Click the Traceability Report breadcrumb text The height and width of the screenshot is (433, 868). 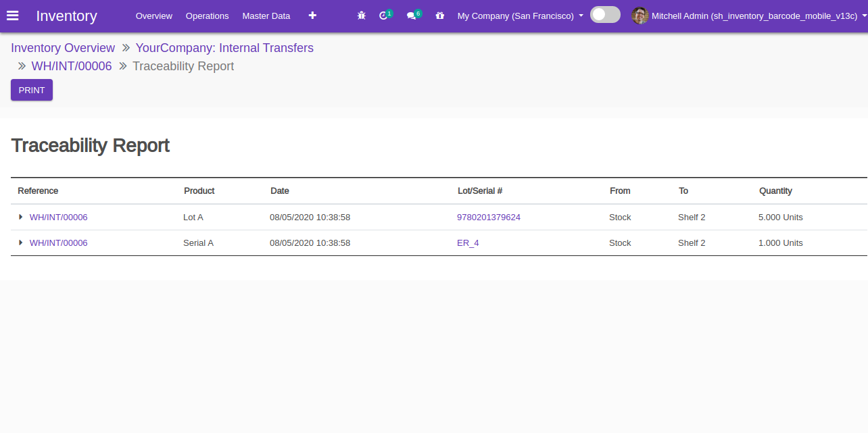pyautogui.click(x=183, y=66)
